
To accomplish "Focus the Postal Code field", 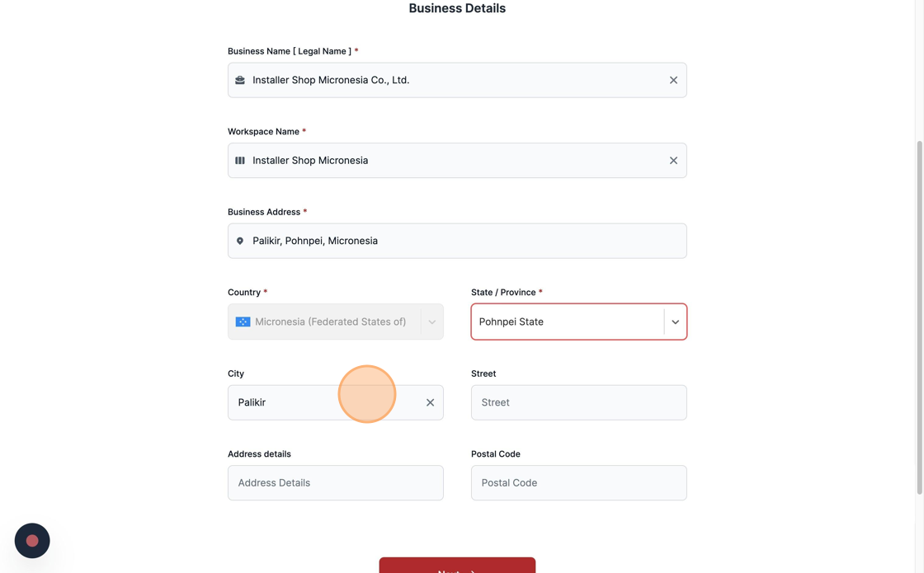I will click(578, 483).
